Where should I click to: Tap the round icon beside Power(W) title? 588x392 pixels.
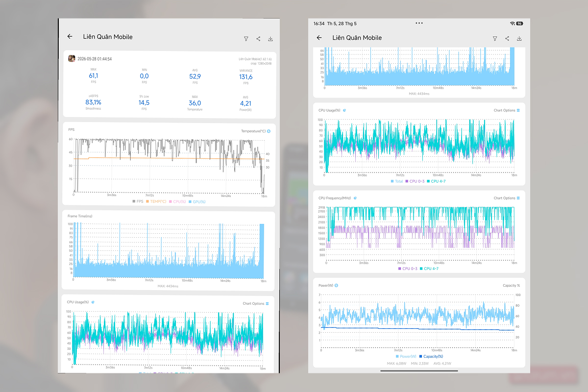tap(336, 285)
